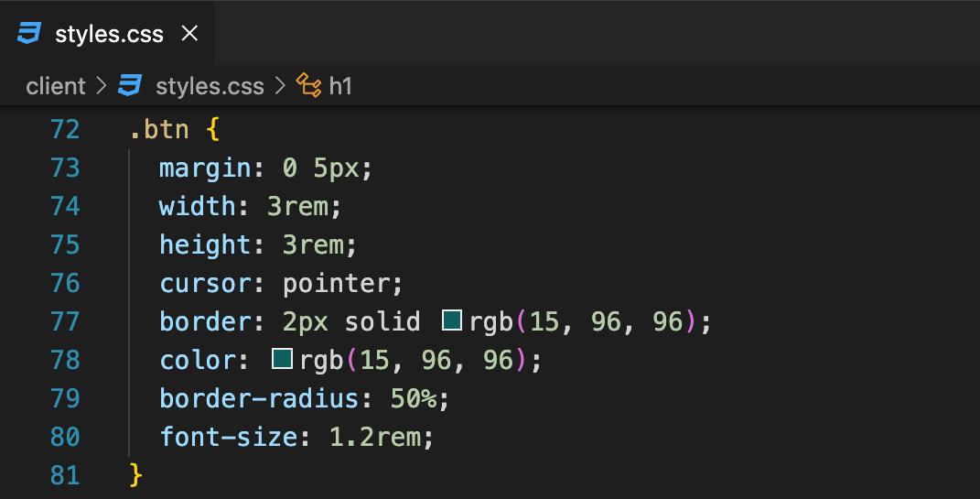The width and height of the screenshot is (980, 499).
Task: Open color picker swatch on border line
Action: coord(452,320)
